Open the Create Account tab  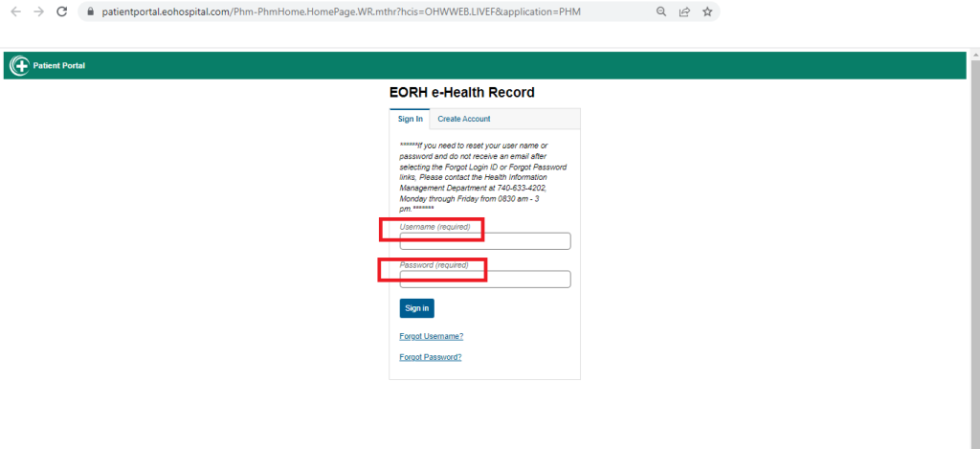(x=464, y=119)
